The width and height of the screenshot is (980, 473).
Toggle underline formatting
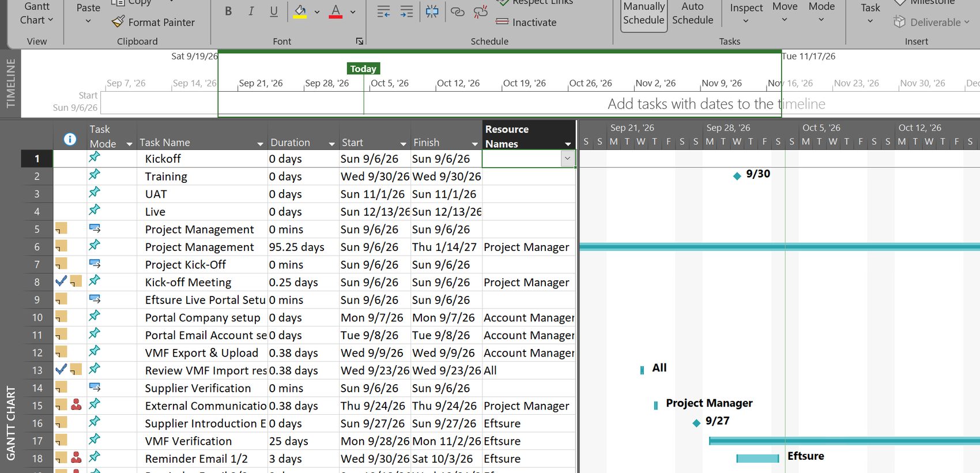274,11
